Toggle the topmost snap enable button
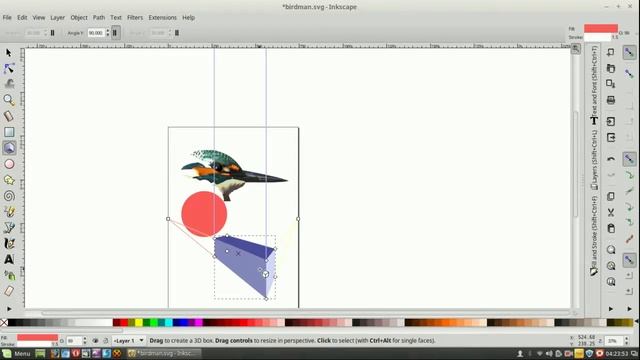This screenshot has height=360, width=640. [x=629, y=52]
